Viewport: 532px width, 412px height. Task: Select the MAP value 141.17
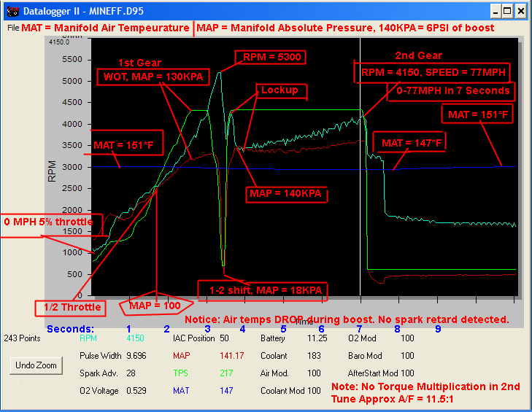point(232,356)
